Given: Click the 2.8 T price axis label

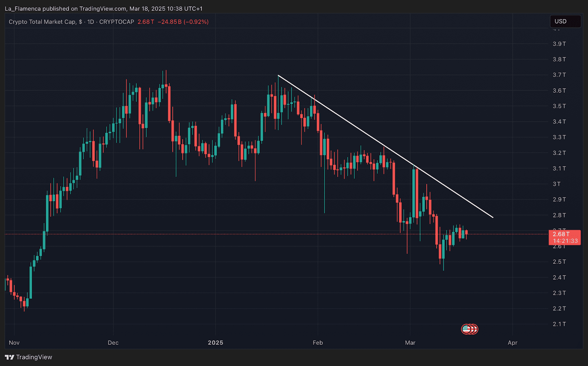Looking at the screenshot, I should click(559, 215).
